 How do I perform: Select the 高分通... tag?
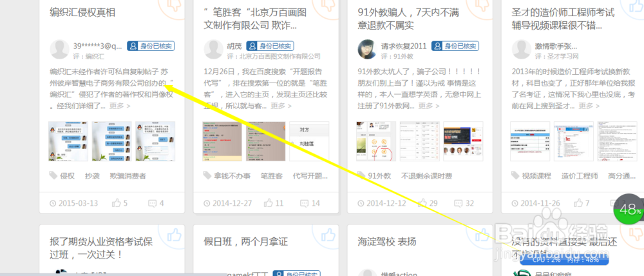622,176
